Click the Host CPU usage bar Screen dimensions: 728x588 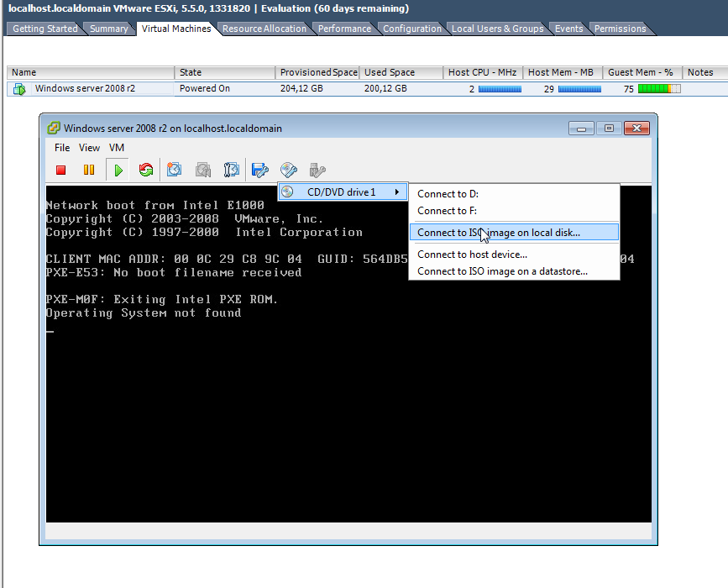pyautogui.click(x=500, y=89)
